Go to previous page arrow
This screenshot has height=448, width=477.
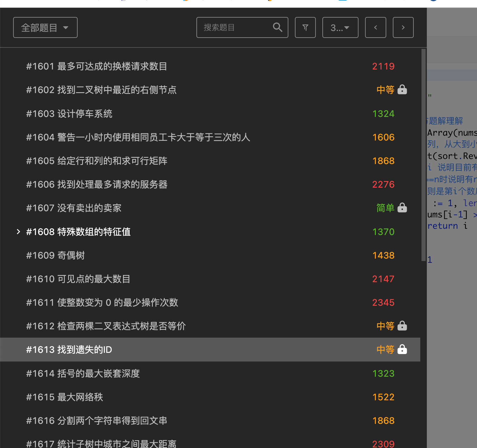[376, 27]
